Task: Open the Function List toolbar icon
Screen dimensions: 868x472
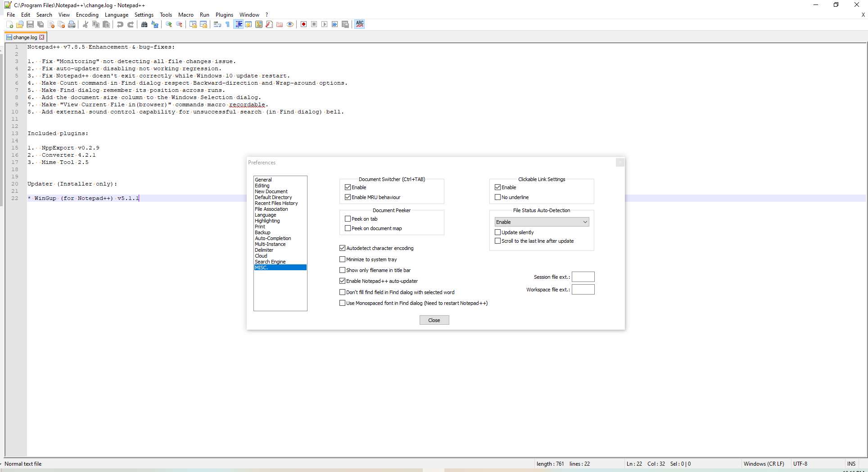Action: pos(269,24)
